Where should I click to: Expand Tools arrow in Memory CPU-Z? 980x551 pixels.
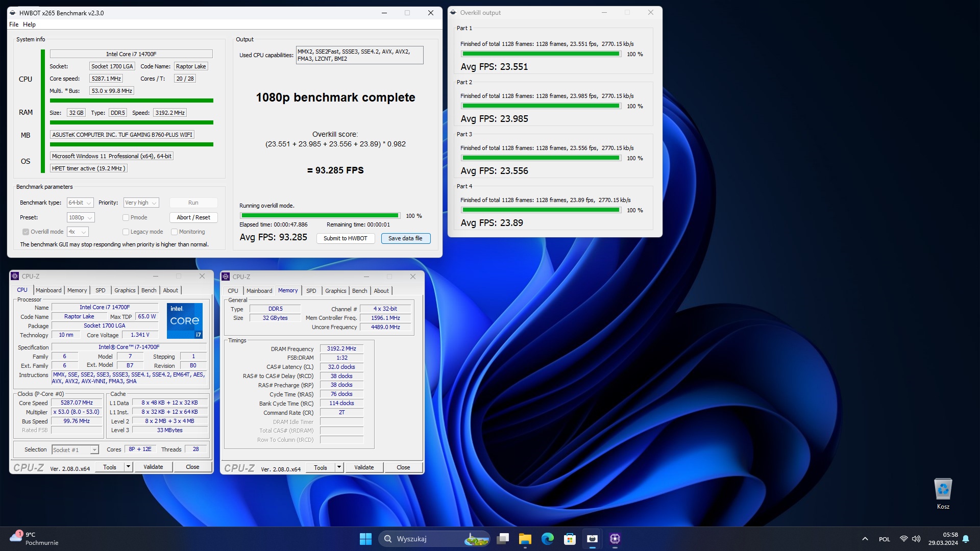point(339,467)
